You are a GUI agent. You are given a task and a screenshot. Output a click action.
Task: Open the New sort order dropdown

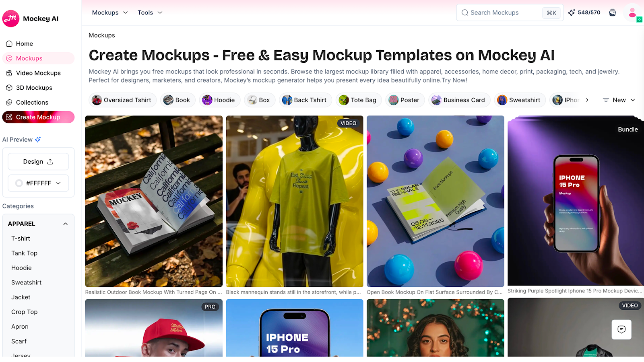pyautogui.click(x=619, y=100)
